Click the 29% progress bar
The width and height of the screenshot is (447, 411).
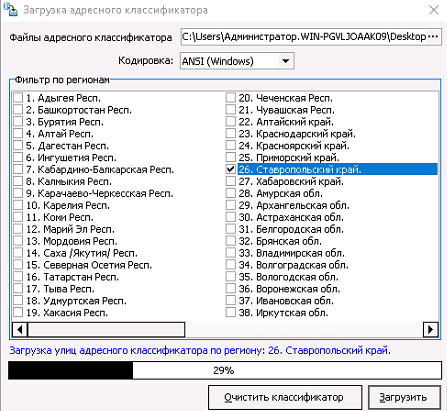point(225,370)
